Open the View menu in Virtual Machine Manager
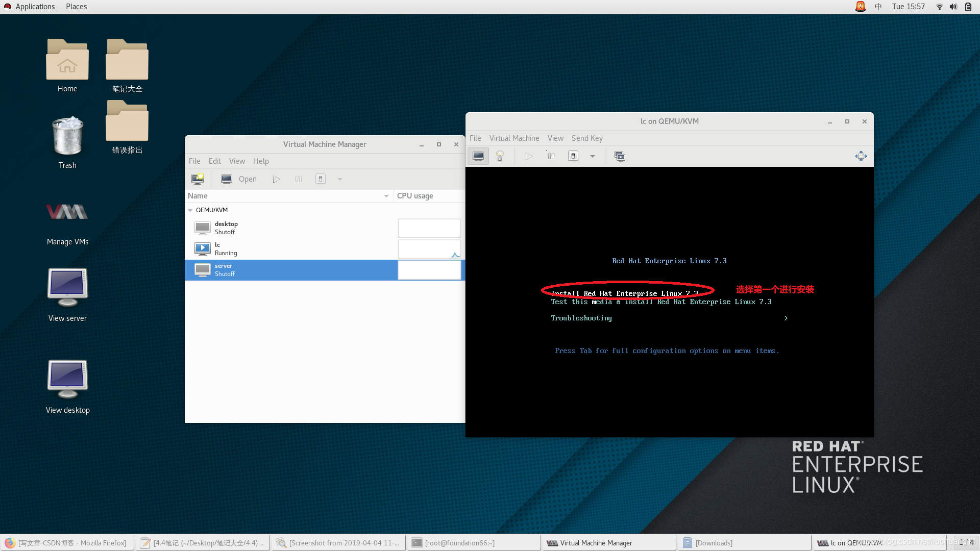The image size is (980, 551). point(237,161)
